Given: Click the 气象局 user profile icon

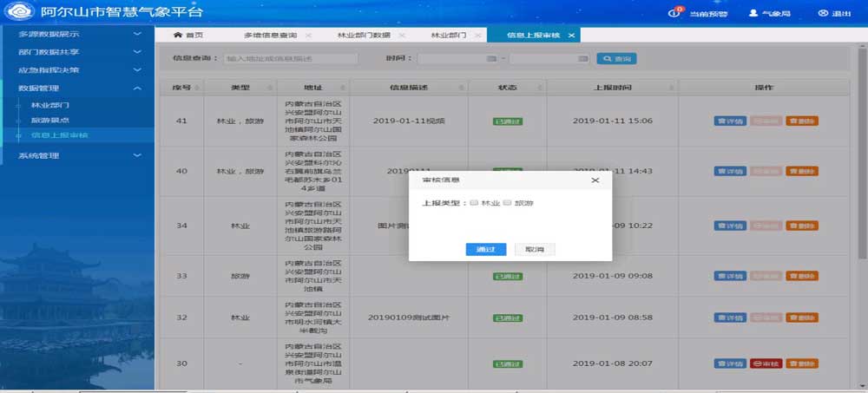Looking at the screenshot, I should coord(754,14).
